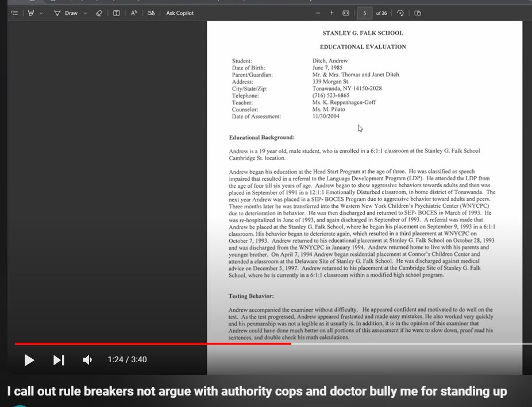Select the Highlight tool
532x407 pixels.
pos(31,13)
